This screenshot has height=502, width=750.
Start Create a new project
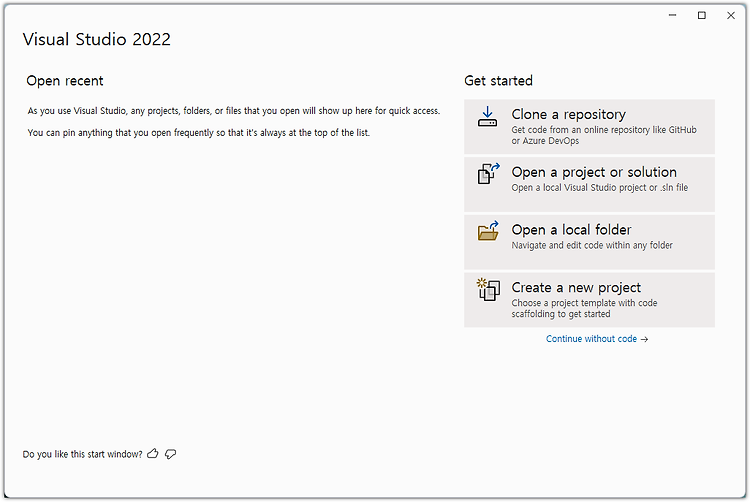[576, 287]
